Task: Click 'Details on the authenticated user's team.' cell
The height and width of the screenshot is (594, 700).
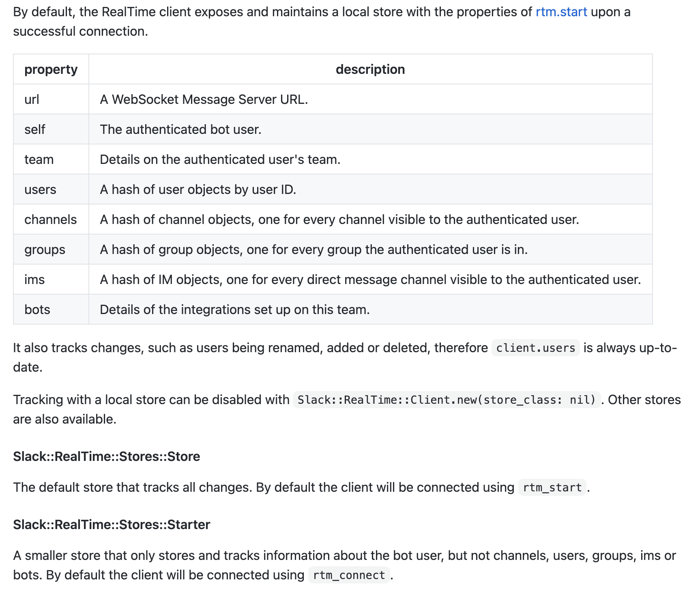Action: [x=370, y=159]
